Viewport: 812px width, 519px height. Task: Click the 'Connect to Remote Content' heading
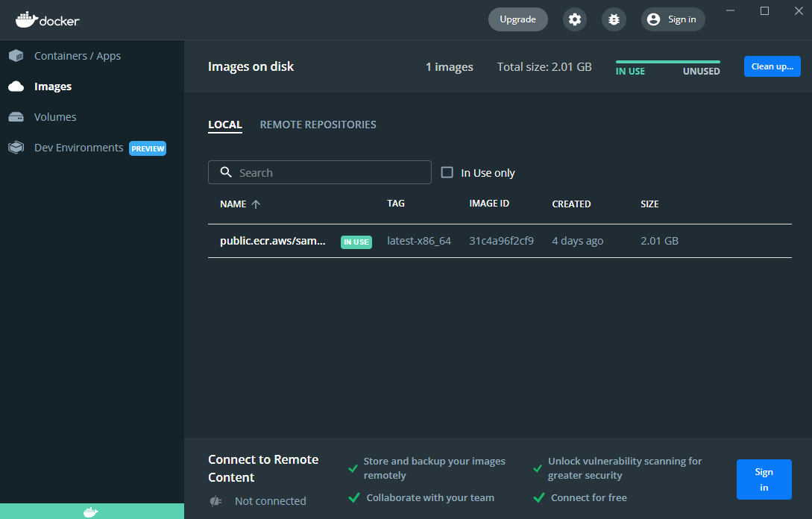(x=263, y=468)
